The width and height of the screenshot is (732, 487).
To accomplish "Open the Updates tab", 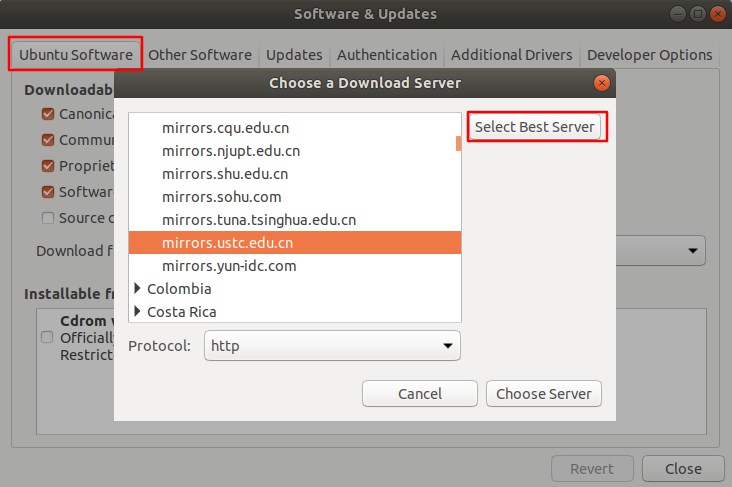I will (294, 55).
